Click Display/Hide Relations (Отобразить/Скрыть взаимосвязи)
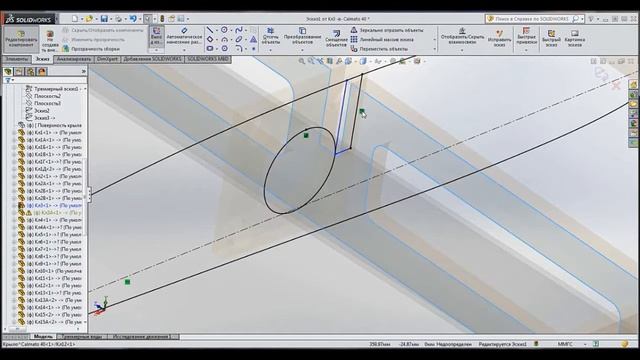This screenshot has height=360, width=640. point(462,36)
